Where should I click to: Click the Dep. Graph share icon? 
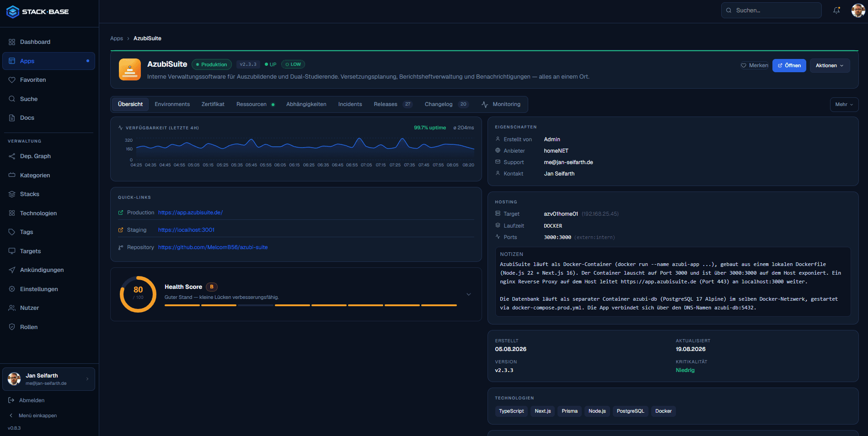coord(12,156)
